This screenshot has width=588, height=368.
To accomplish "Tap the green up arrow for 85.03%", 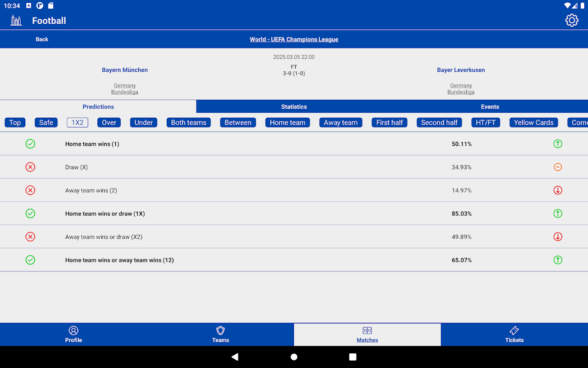I will pos(558,213).
